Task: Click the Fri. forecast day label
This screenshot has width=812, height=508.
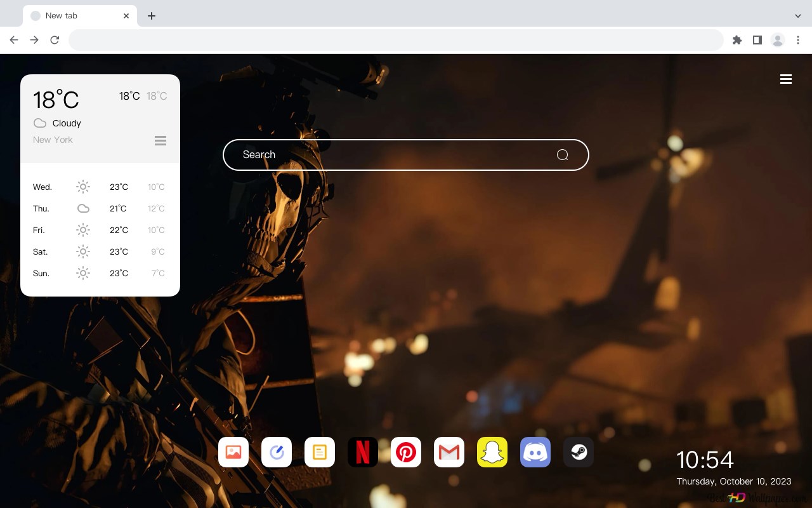Action: point(39,230)
